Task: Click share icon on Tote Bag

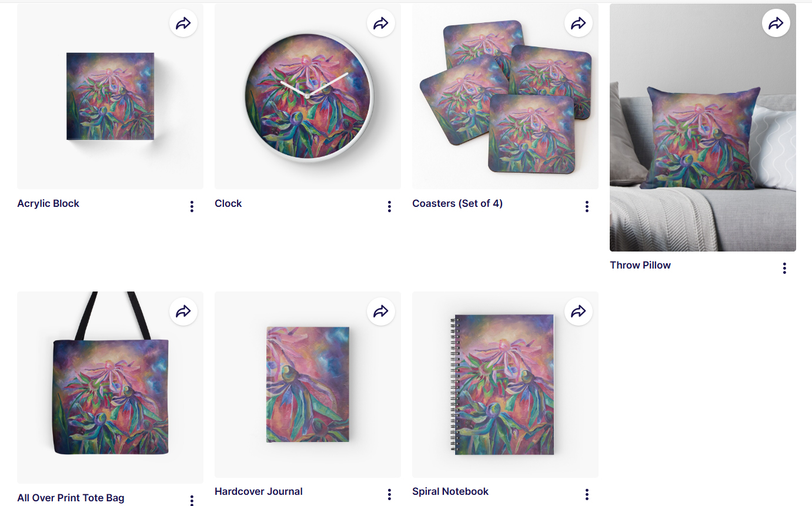Action: click(183, 311)
